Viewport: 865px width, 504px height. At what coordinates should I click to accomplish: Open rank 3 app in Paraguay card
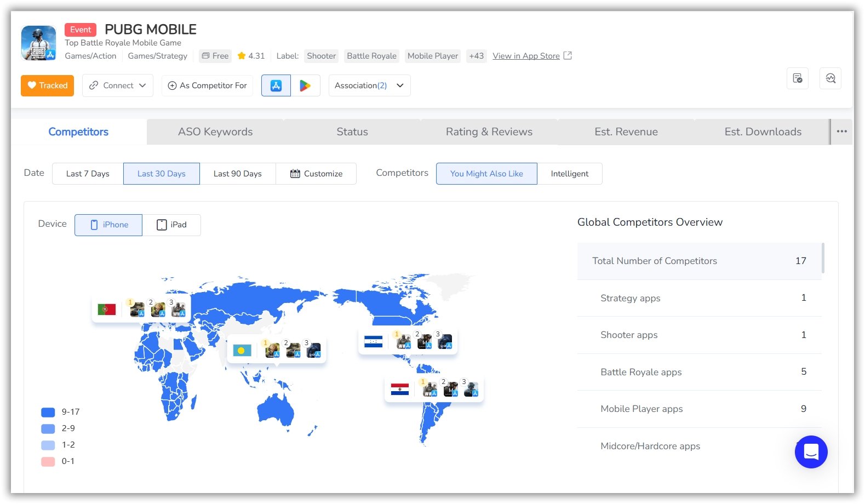click(x=471, y=390)
